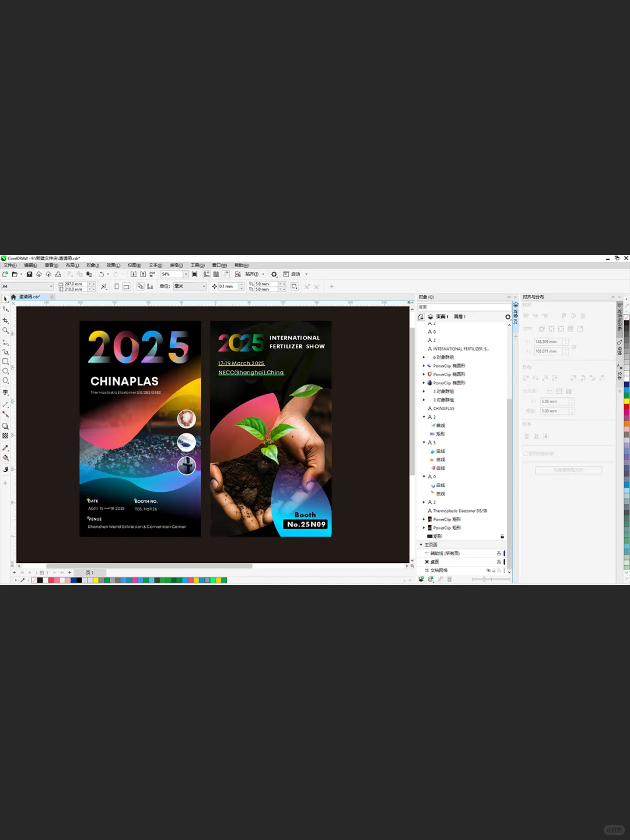Select the Transparency checkerboard tool
Viewport: 630px width, 840px height.
click(5, 436)
